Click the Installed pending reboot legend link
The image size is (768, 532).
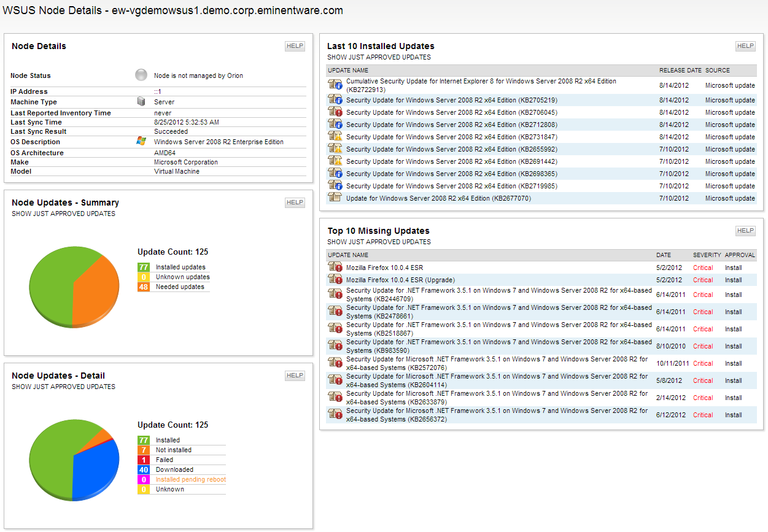pyautogui.click(x=190, y=479)
